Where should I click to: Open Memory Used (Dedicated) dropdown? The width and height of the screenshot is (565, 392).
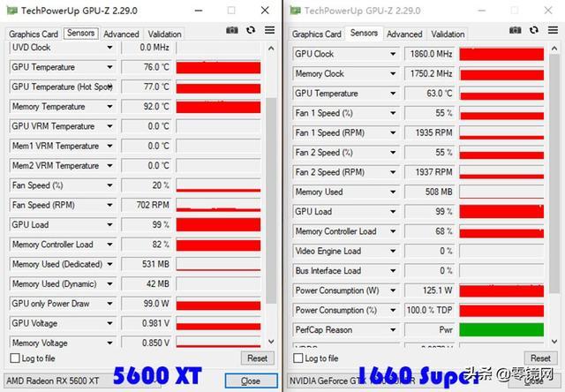coord(109,264)
